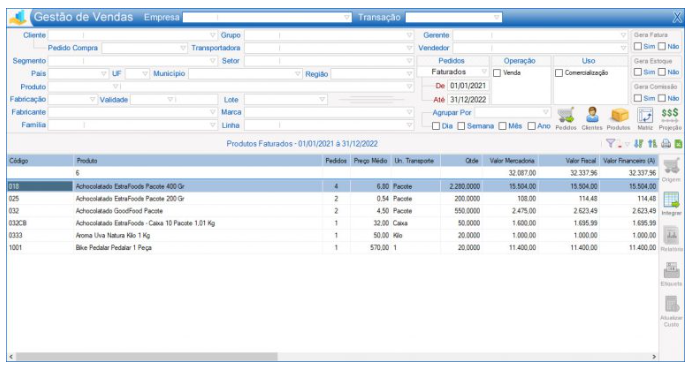The image size is (697, 376).
Task: Select row Achocolatado ExtraFoods Pacote 400 Gr
Action: (x=332, y=186)
